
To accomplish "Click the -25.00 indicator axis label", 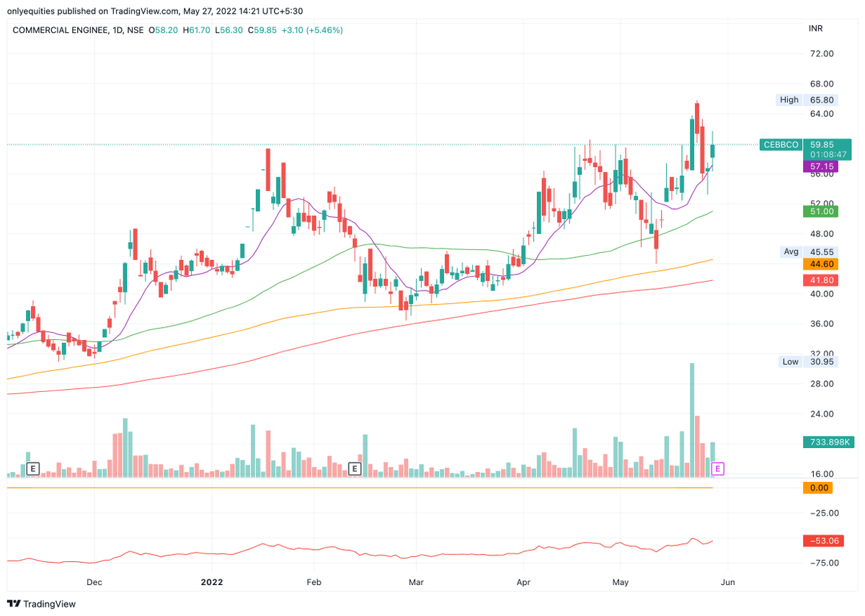I will click(822, 513).
